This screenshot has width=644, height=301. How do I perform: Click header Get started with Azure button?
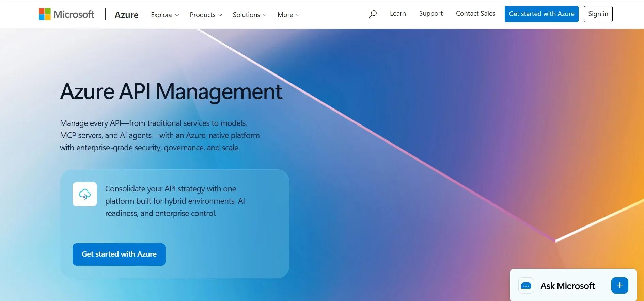pyautogui.click(x=541, y=14)
